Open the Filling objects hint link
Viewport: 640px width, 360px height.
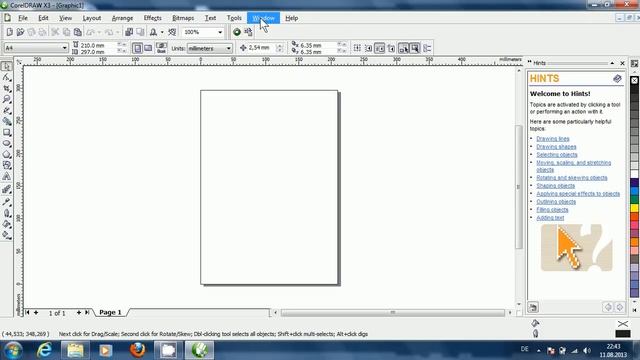[x=552, y=209]
